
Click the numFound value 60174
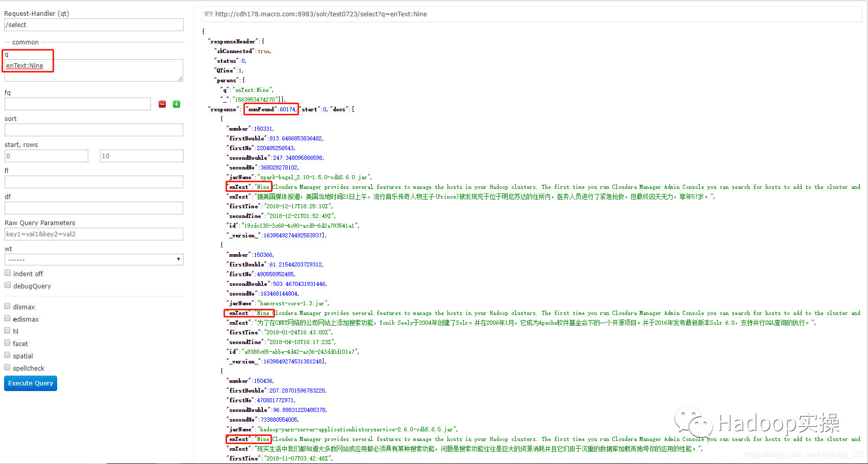pyautogui.click(x=288, y=109)
